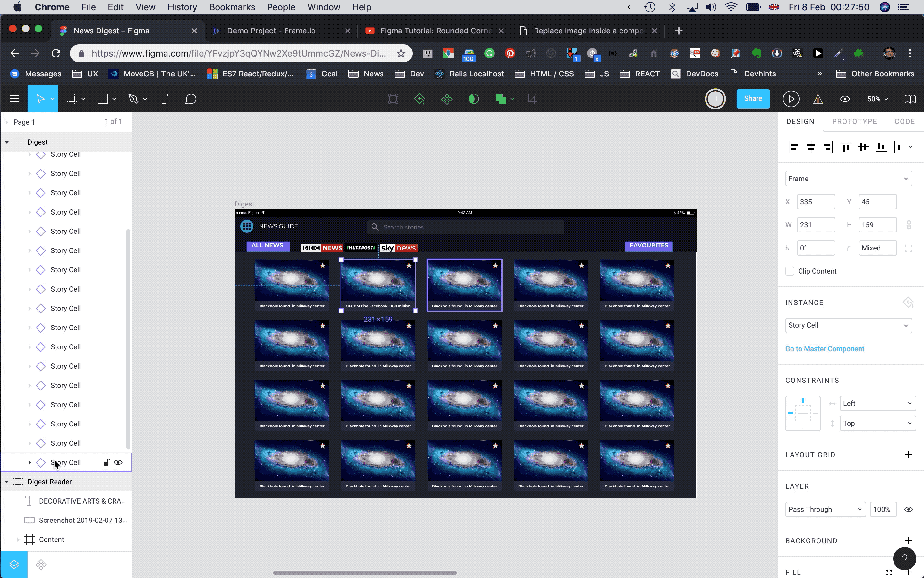This screenshot has height=578, width=924.
Task: Toggle visibility of highlighted Story Cell layer
Action: [118, 462]
